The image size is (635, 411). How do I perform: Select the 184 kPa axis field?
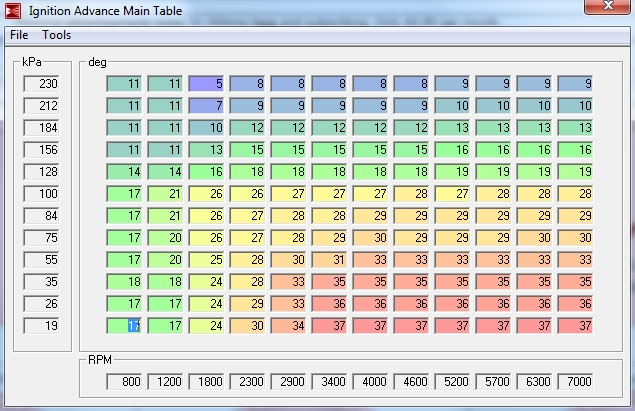[41, 128]
